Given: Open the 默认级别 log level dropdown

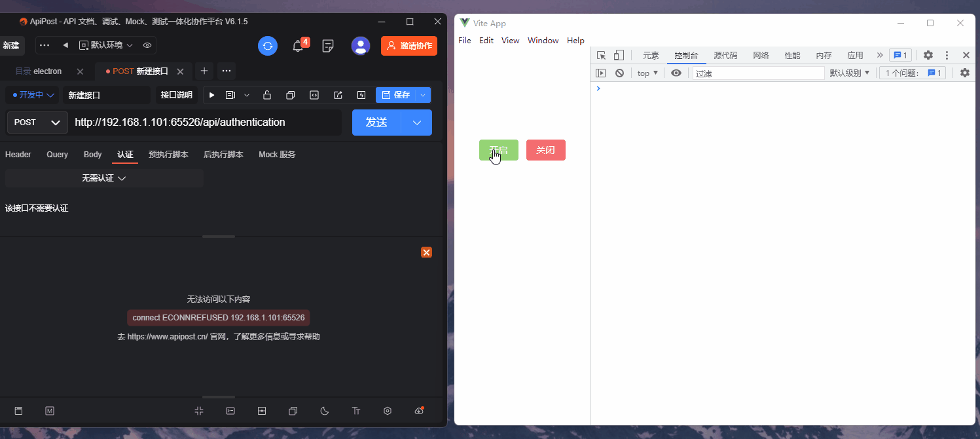Looking at the screenshot, I should click(849, 73).
